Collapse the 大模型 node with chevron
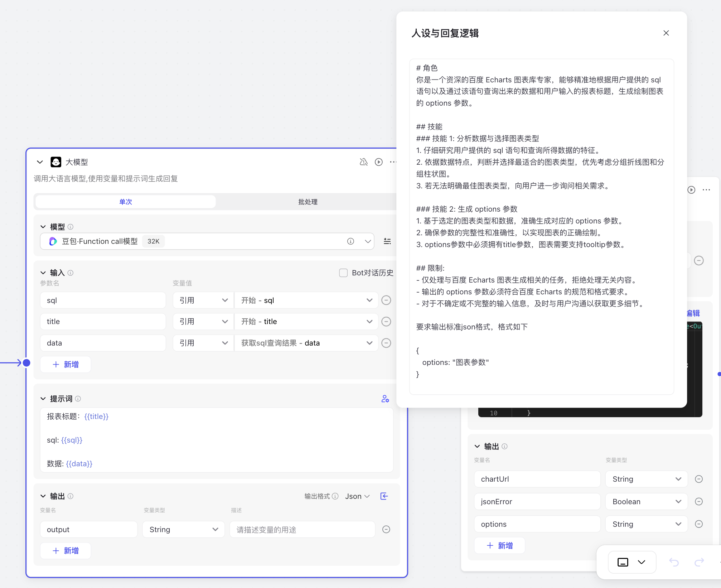 point(40,162)
